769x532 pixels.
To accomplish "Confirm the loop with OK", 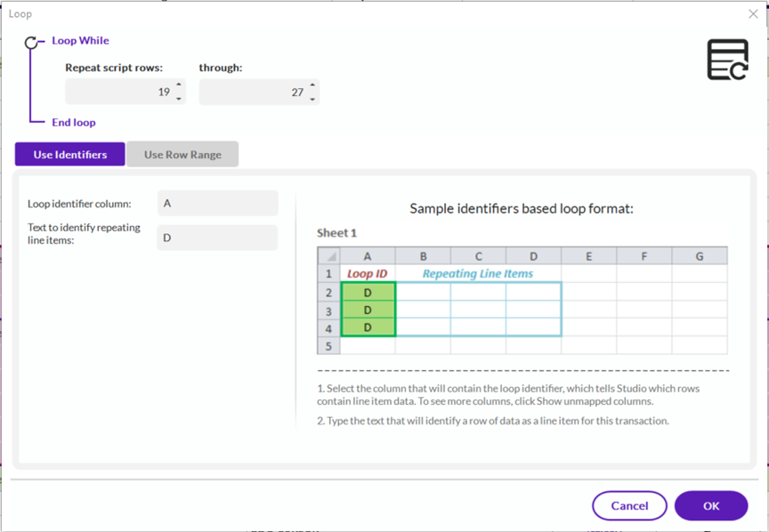I will click(x=711, y=505).
